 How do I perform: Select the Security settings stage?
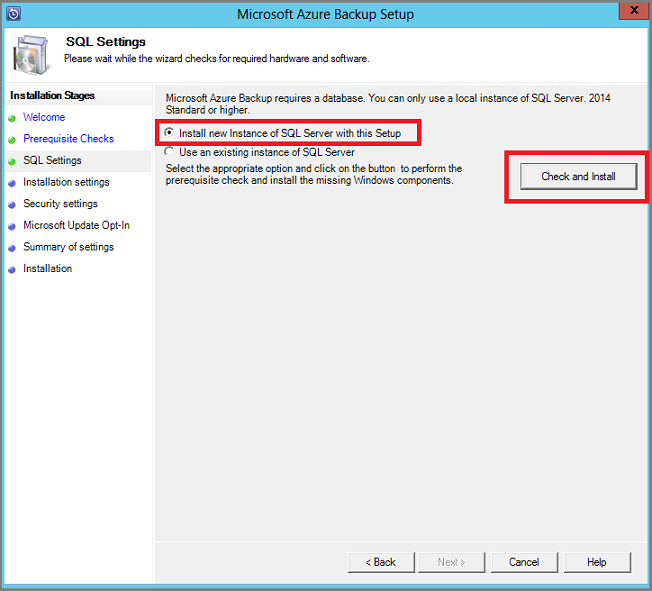(60, 204)
